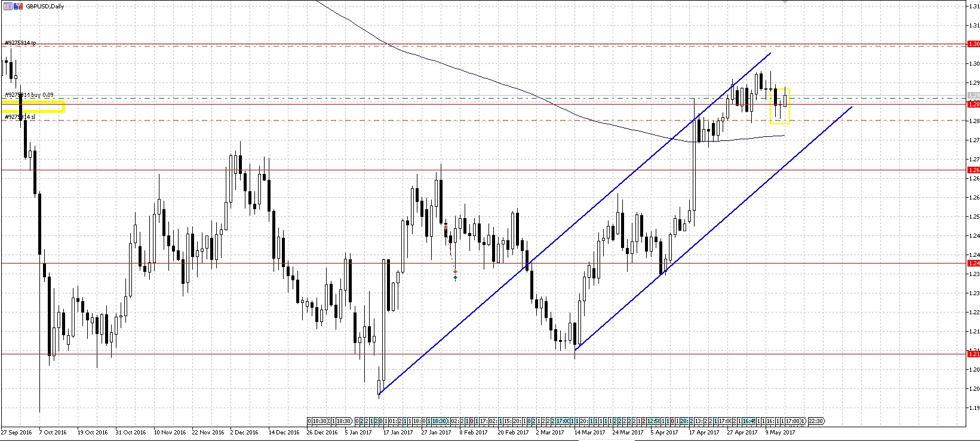Click the 9 May 2017 date label
Viewport: 980px width, 441px height.
[x=781, y=432]
